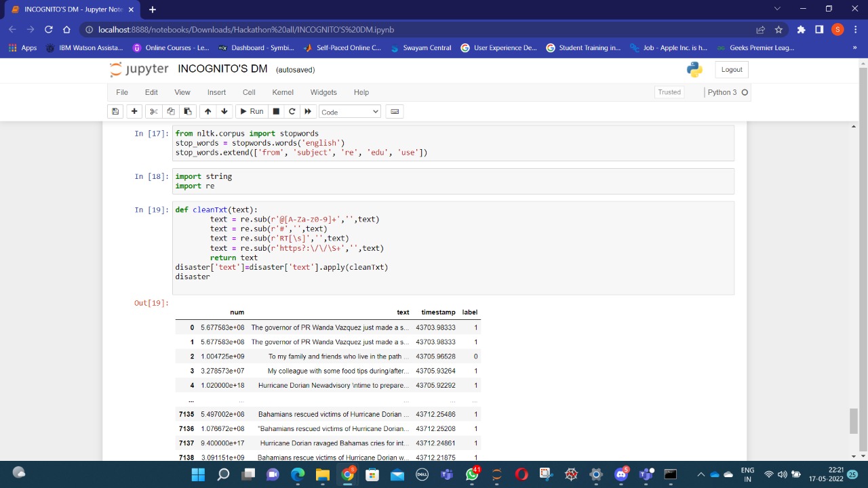Click into code cell In [19]
This screenshot has height=488, width=868.
point(454,248)
